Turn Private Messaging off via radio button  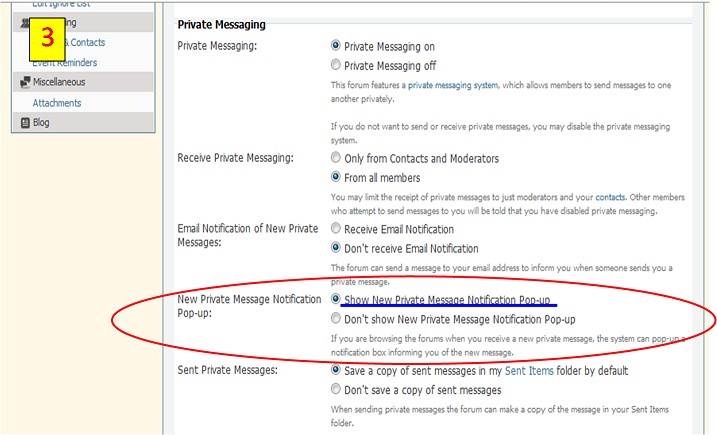click(x=335, y=64)
